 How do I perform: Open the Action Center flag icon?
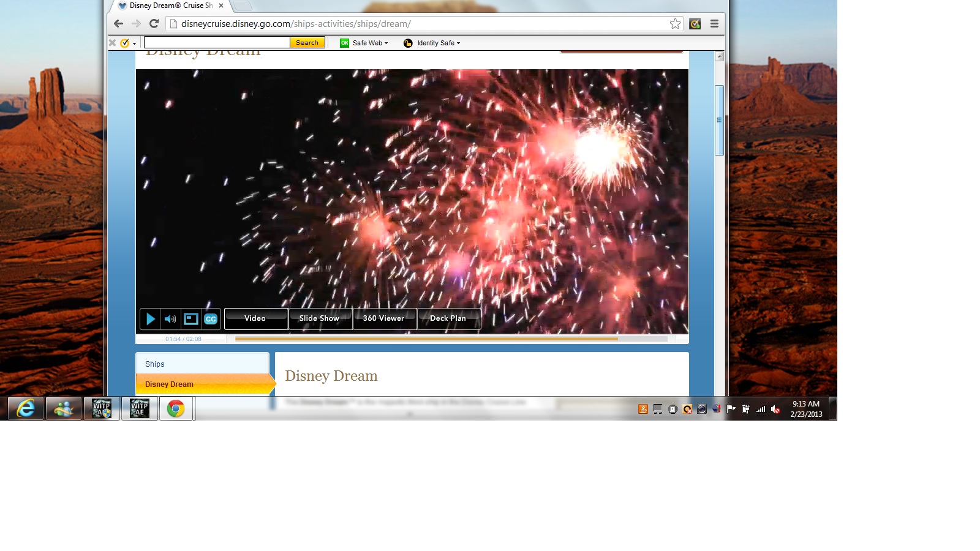pyautogui.click(x=731, y=409)
